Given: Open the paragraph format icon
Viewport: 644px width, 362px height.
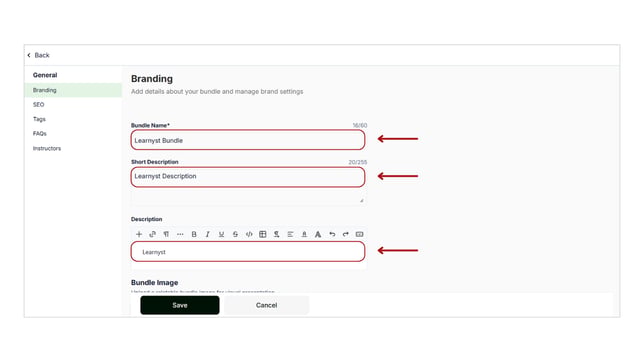Looking at the screenshot, I should click(166, 234).
